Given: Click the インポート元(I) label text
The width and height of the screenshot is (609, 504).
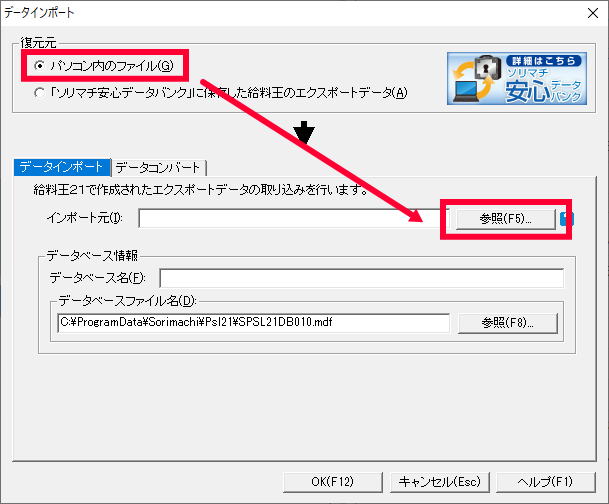Looking at the screenshot, I should click(x=85, y=218).
